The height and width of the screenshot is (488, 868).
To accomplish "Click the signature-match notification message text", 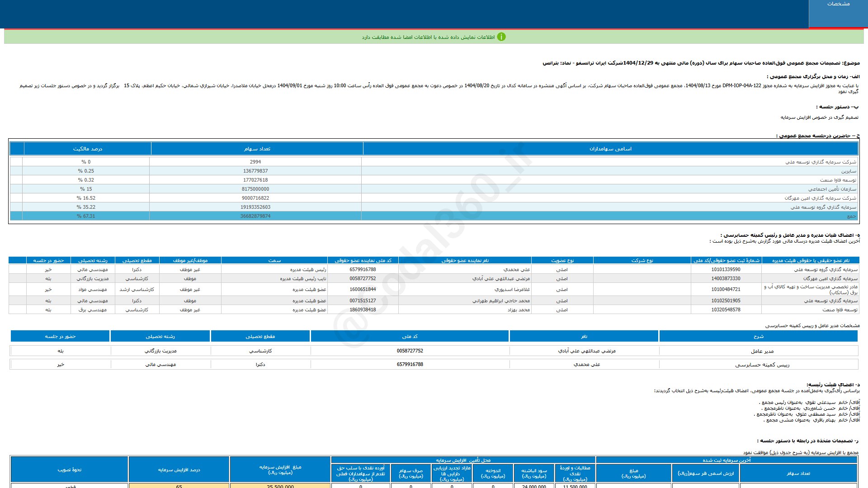I will (428, 37).
